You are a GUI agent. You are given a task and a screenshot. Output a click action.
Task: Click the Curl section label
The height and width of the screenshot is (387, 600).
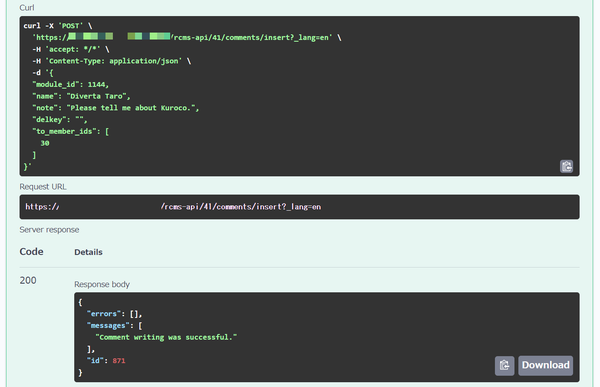pyautogui.click(x=27, y=8)
